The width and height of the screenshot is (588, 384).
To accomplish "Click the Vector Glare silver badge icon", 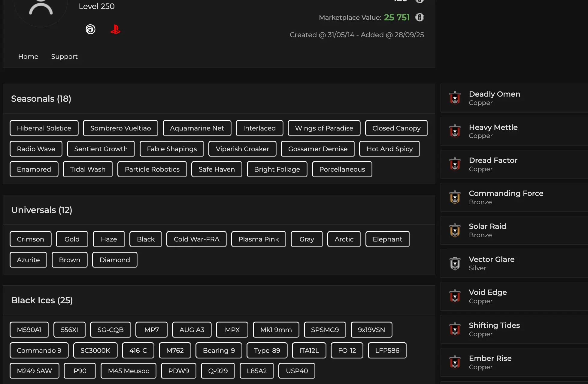I will tap(455, 263).
